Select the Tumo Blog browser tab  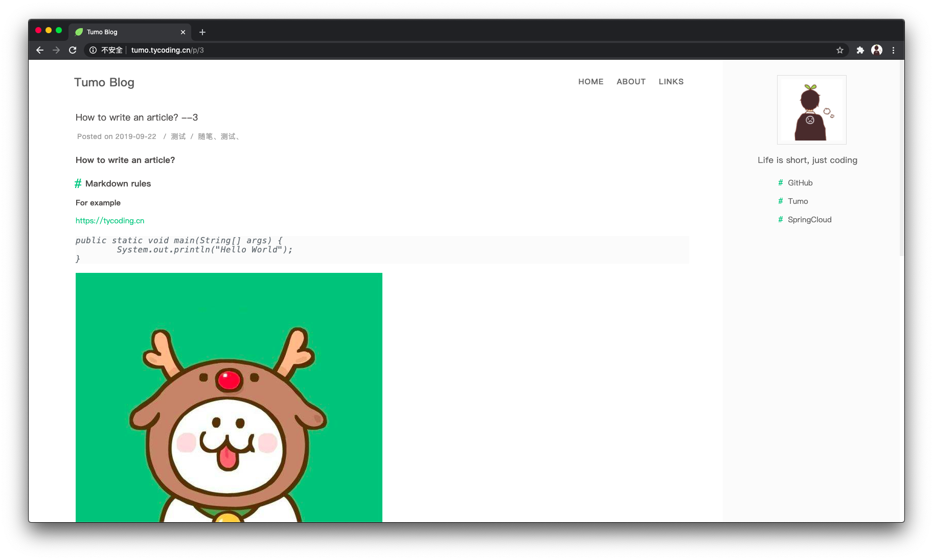tap(130, 32)
